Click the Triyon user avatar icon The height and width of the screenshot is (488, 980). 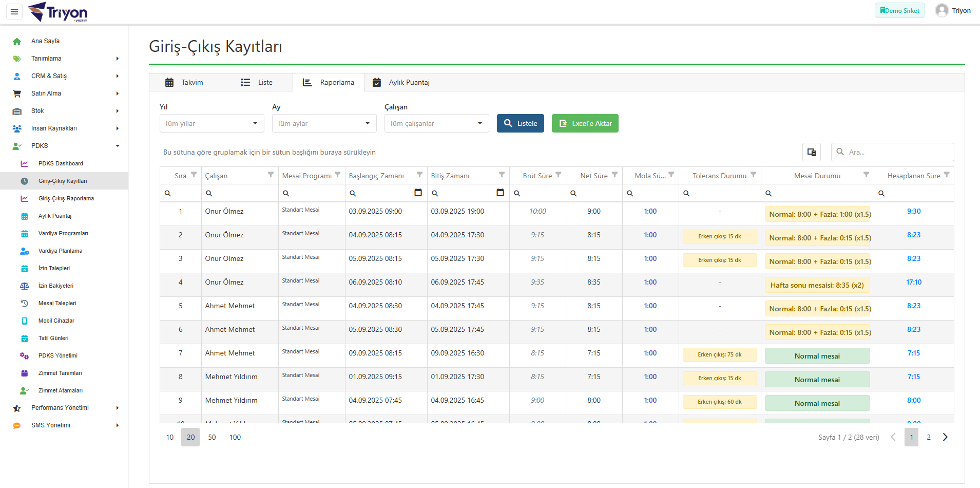(x=941, y=11)
